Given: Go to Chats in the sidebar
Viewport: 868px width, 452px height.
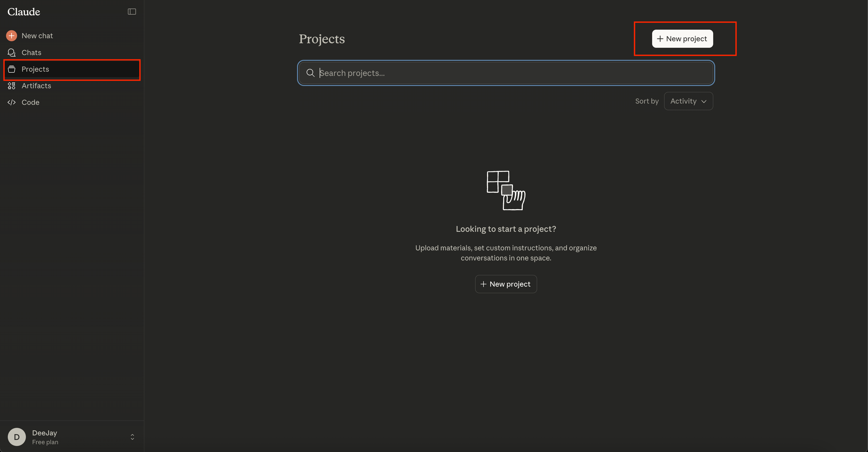Looking at the screenshot, I should [x=31, y=53].
